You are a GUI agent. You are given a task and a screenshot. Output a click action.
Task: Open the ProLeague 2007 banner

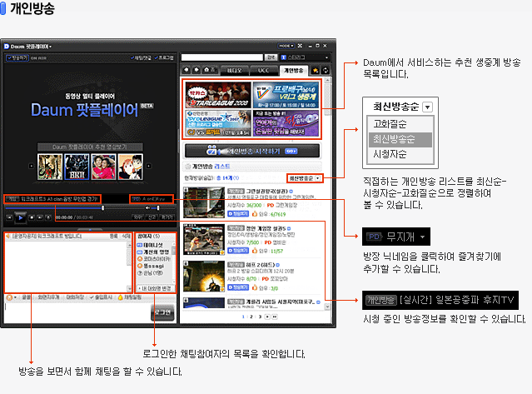coord(218,122)
